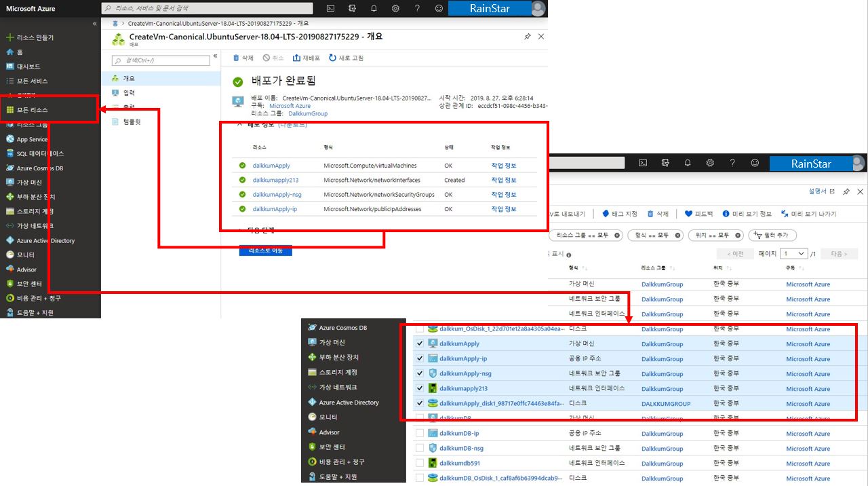Uncheck the dalkkumApply-nsg row checkbox
Image resolution: width=868 pixels, height=486 pixels.
[420, 373]
